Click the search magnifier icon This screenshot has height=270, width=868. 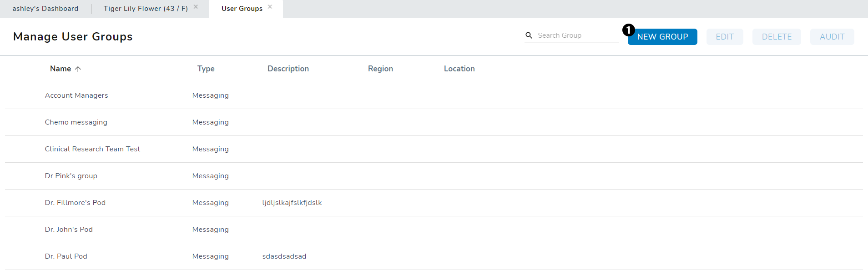click(x=529, y=35)
